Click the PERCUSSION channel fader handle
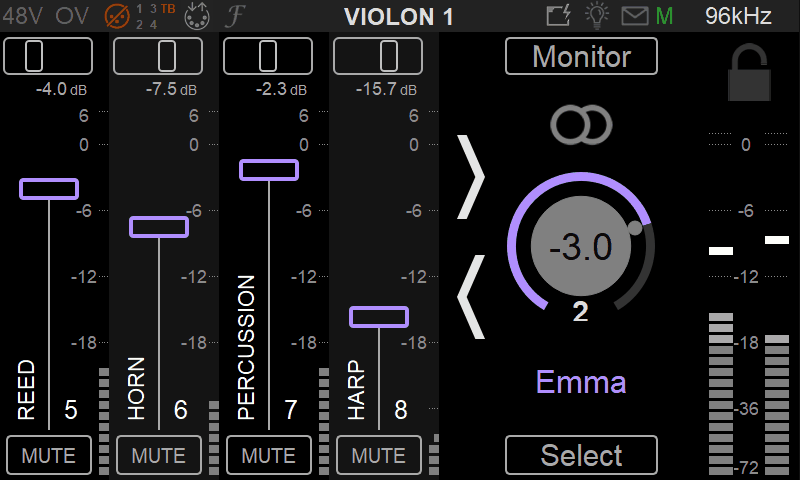The image size is (800, 480). pos(269,170)
